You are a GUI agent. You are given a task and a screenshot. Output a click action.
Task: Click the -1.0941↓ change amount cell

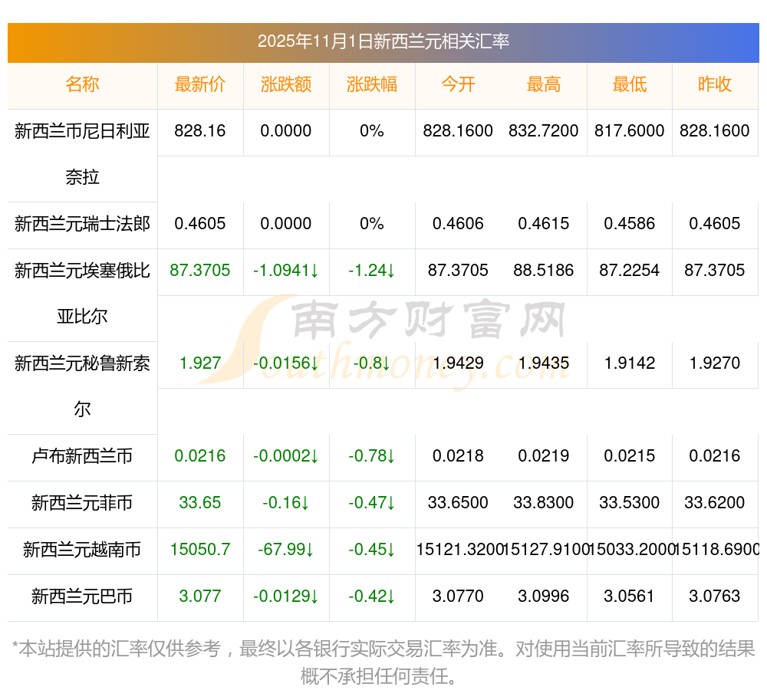click(286, 271)
